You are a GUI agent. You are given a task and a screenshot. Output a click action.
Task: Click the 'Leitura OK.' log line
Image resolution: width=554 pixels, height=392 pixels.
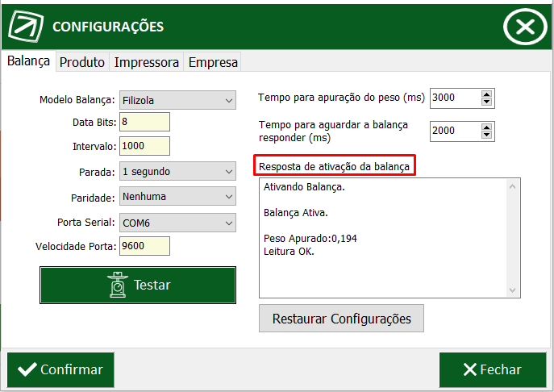(289, 252)
